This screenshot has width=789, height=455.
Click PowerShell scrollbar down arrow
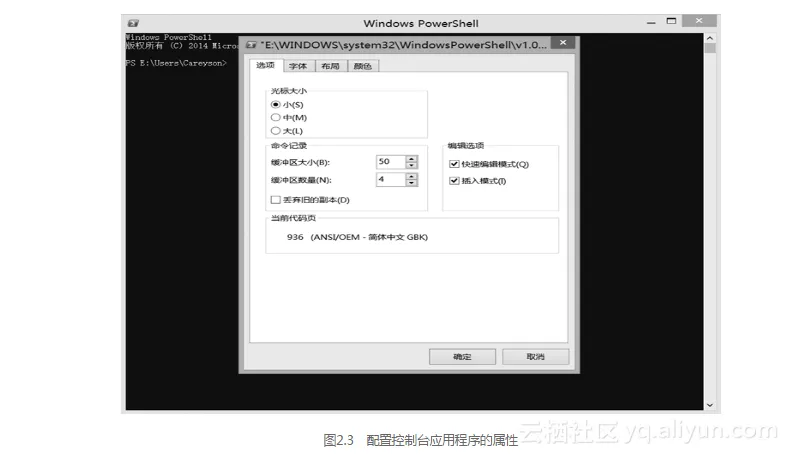pyautogui.click(x=710, y=405)
